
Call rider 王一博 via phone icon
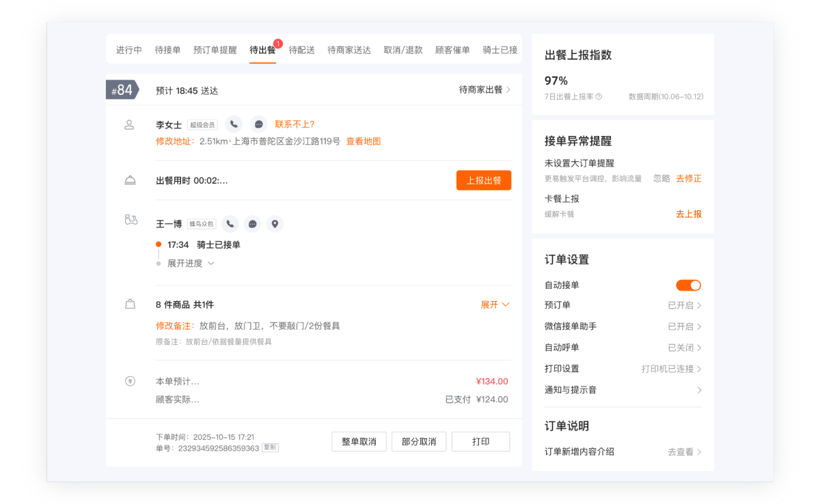[x=231, y=224]
